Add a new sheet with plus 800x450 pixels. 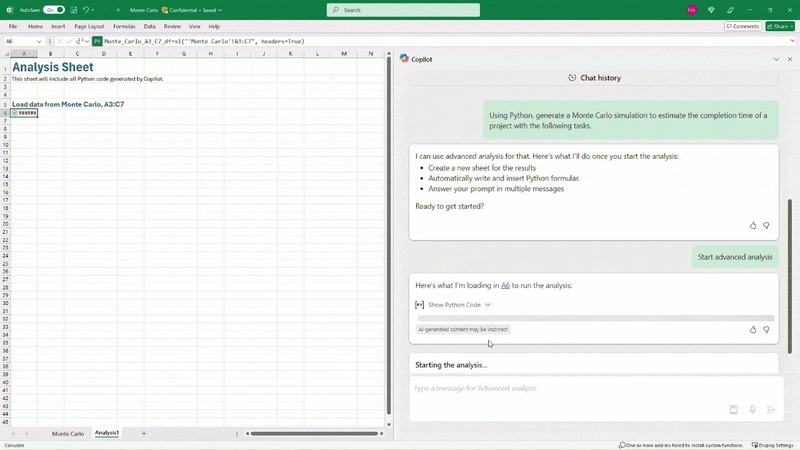pos(144,433)
